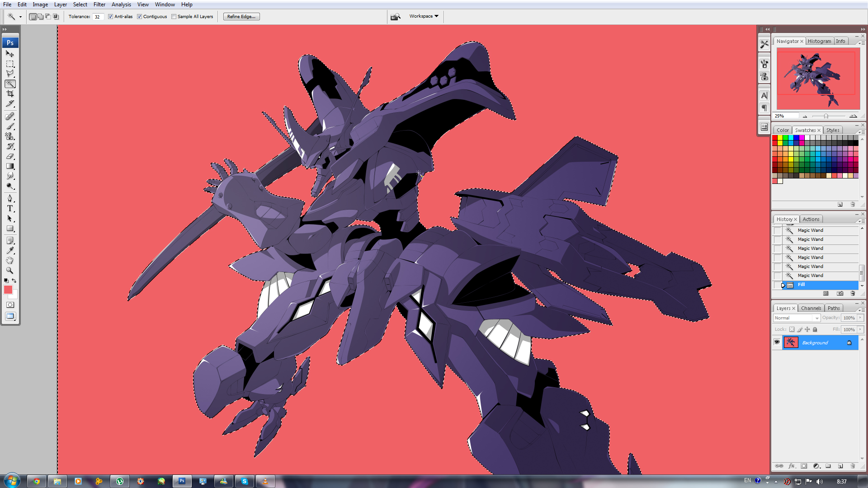Open the layer Fill slider arrow

point(861,329)
